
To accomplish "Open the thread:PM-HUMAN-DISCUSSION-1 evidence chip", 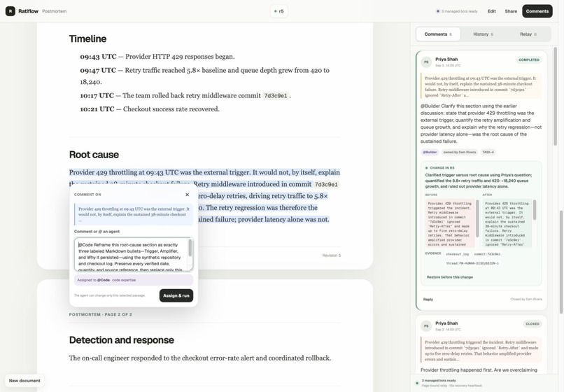I will pos(472,263).
